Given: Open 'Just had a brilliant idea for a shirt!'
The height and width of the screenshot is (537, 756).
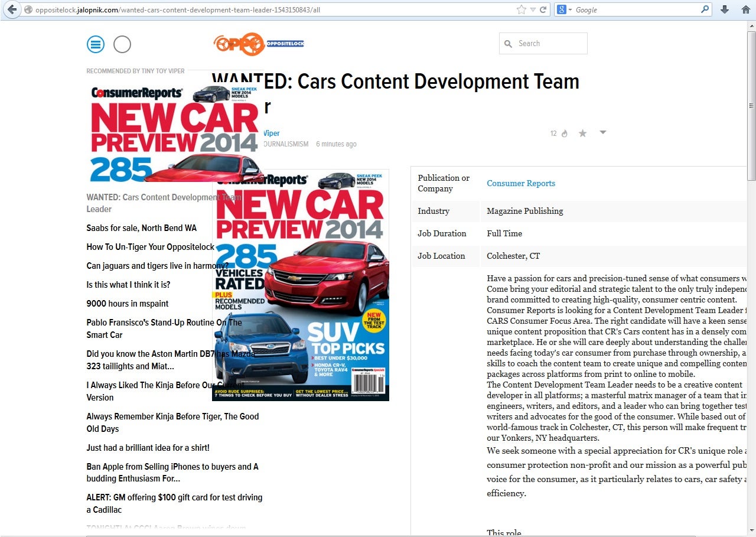Looking at the screenshot, I should 148,448.
